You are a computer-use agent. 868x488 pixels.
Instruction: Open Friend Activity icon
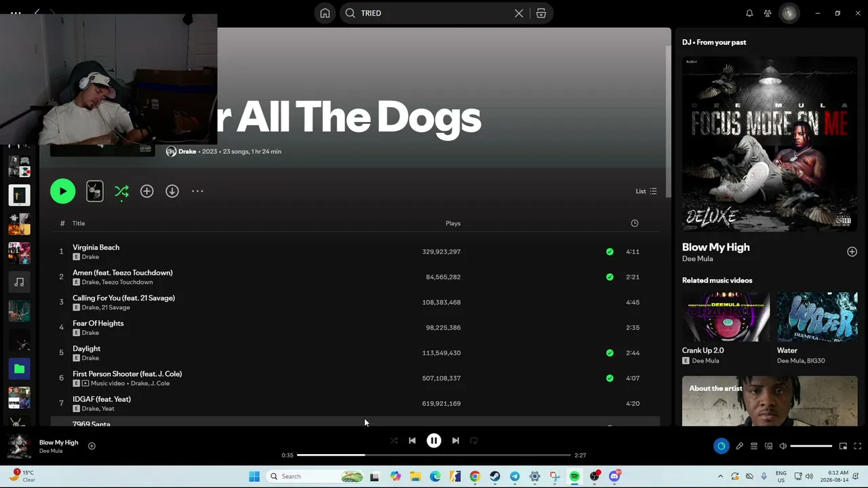click(x=768, y=13)
